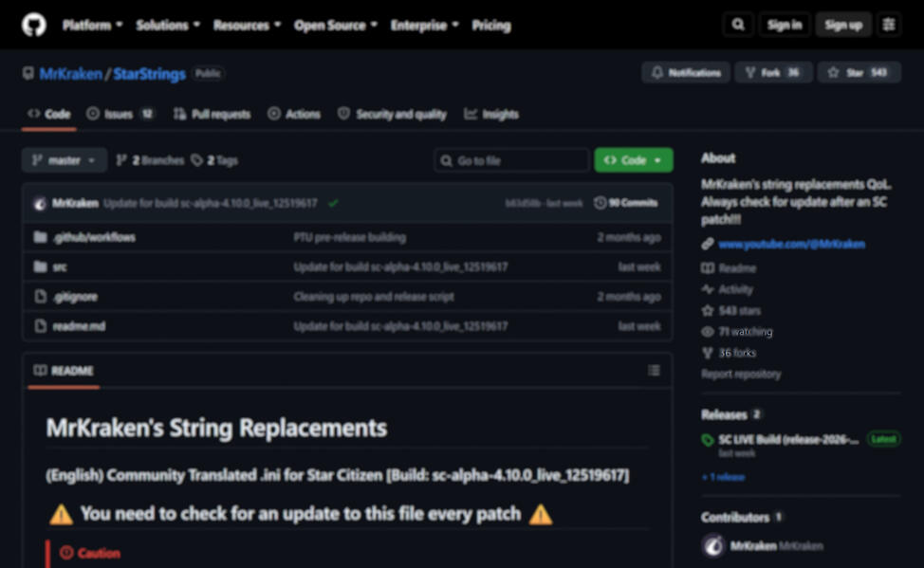Click the Sign in button

785,25
